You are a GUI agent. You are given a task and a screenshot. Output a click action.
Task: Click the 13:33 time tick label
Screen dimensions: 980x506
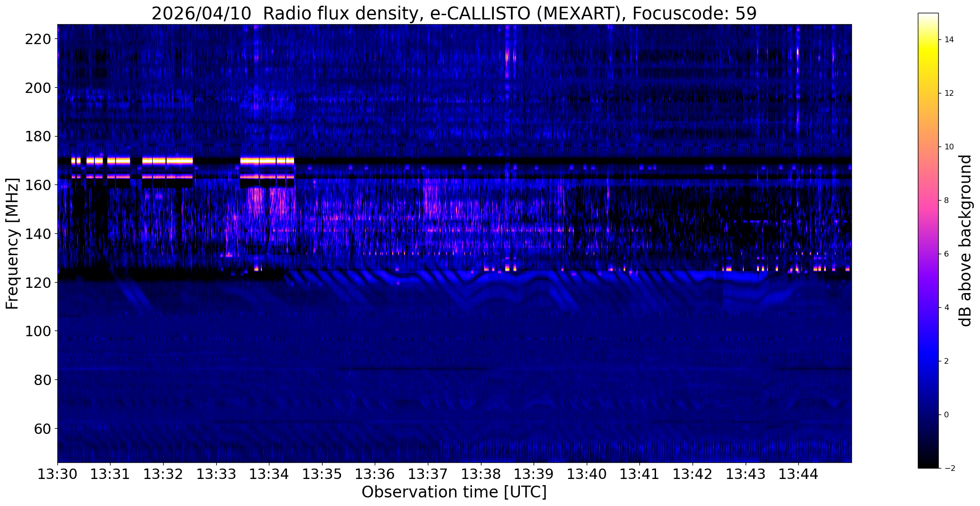point(216,474)
